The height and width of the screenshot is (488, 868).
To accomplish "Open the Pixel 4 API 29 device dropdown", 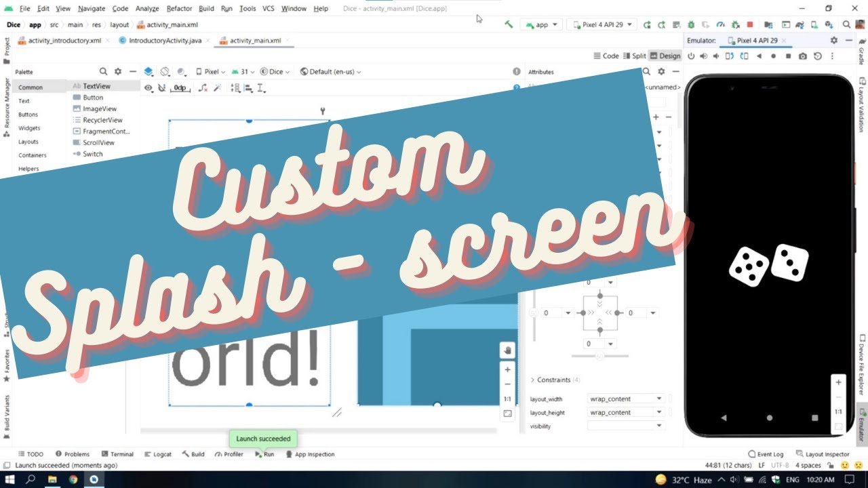I will click(602, 24).
